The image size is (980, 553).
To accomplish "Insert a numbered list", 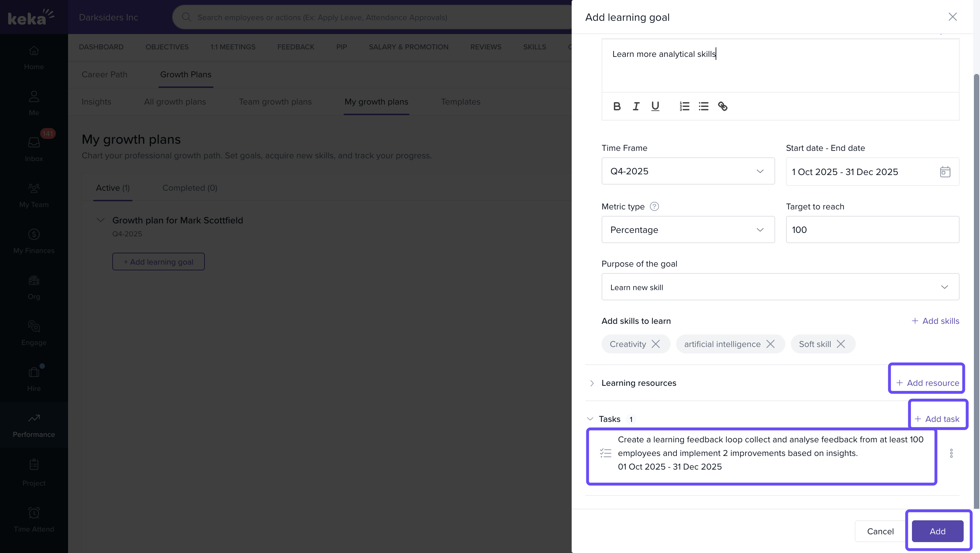I will pyautogui.click(x=684, y=106).
